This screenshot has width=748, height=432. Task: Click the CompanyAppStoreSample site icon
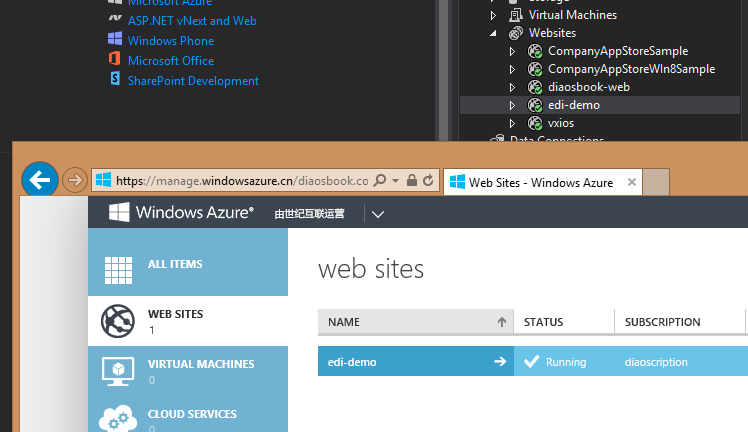(535, 51)
